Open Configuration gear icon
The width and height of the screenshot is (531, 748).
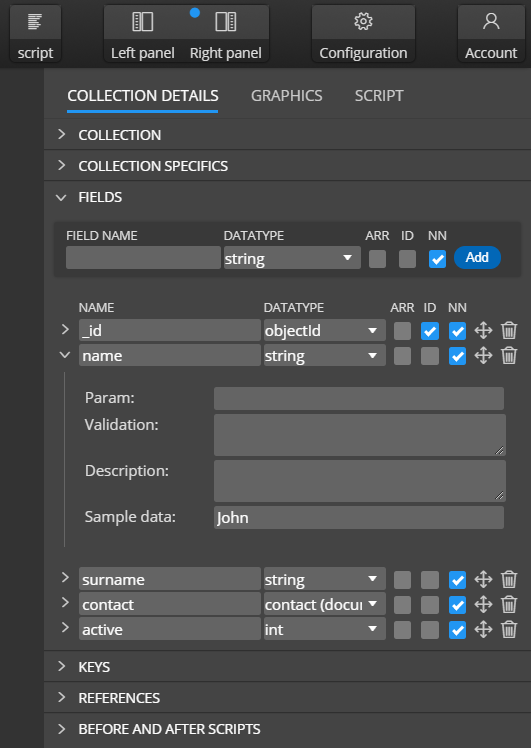click(x=363, y=22)
